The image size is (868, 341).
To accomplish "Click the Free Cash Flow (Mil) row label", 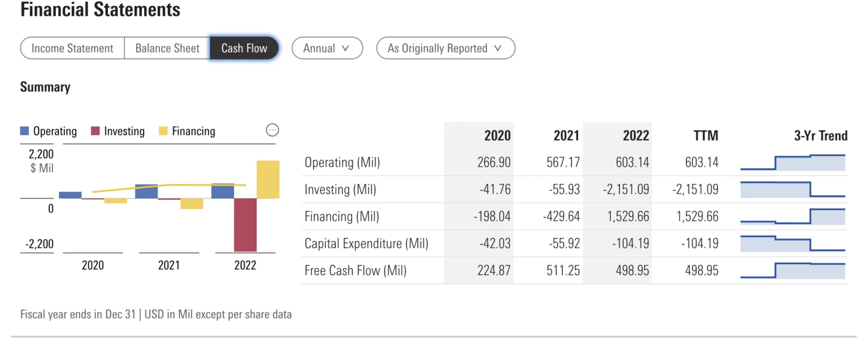I will 355,271.
